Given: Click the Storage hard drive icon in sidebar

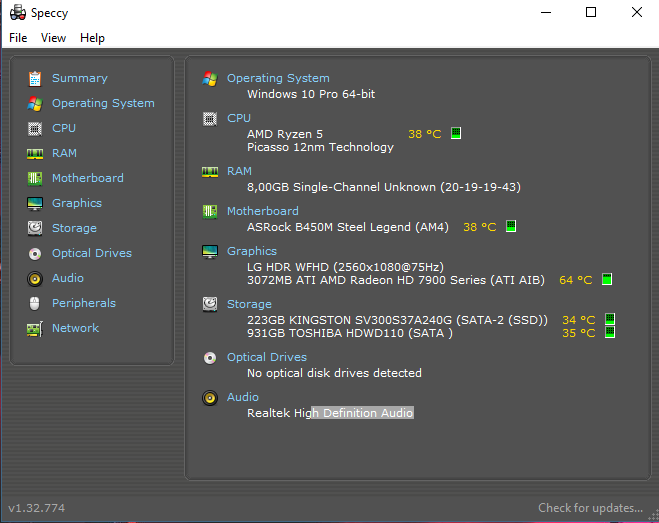Looking at the screenshot, I should (35, 228).
